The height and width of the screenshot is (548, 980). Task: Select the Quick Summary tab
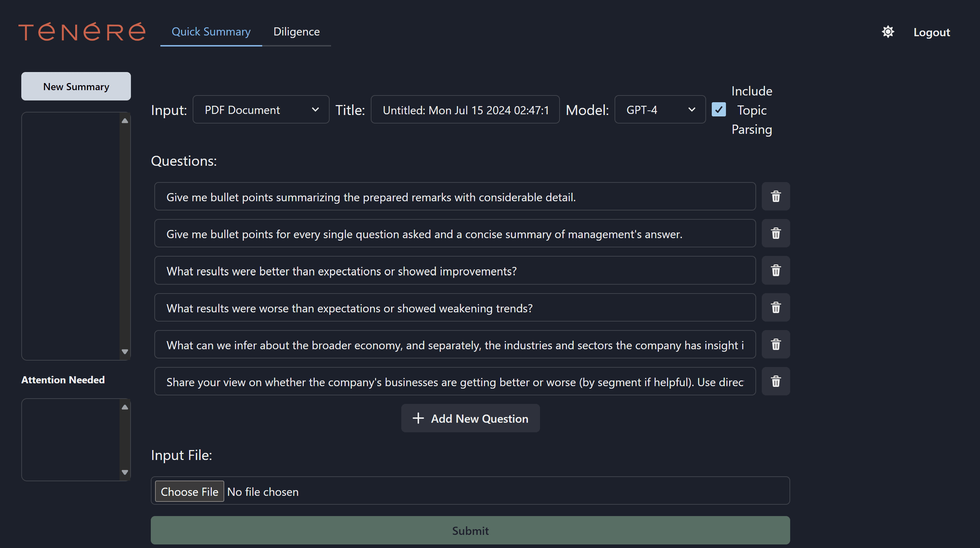click(x=211, y=32)
